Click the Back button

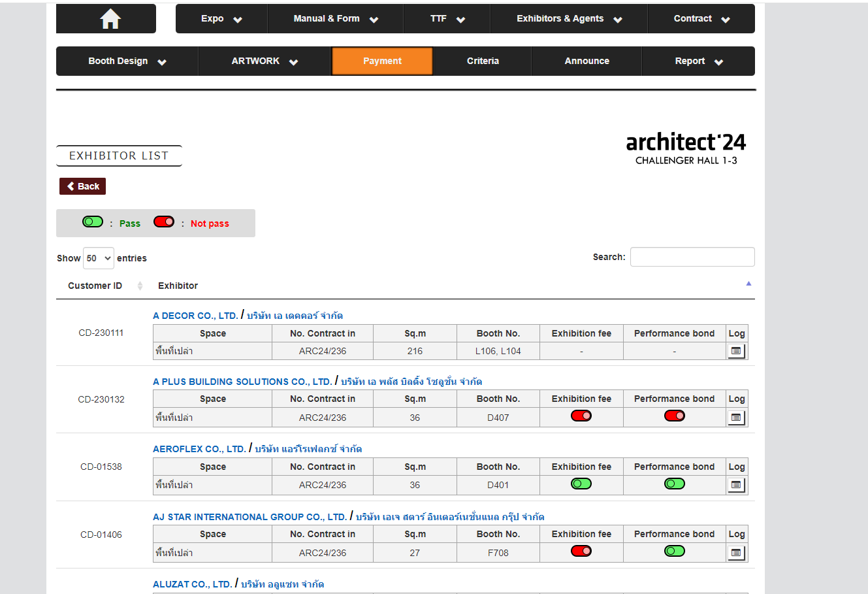[82, 186]
